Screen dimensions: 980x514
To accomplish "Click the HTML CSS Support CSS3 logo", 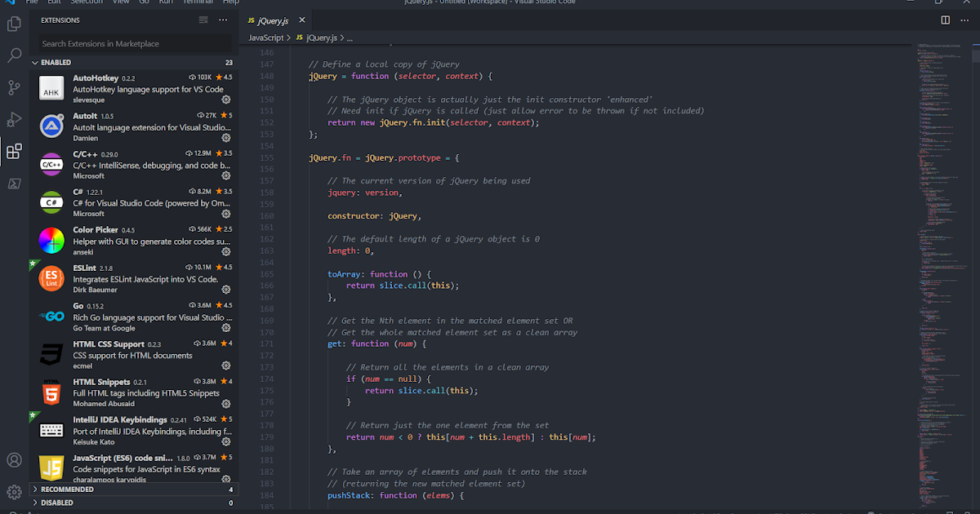I will (51, 354).
